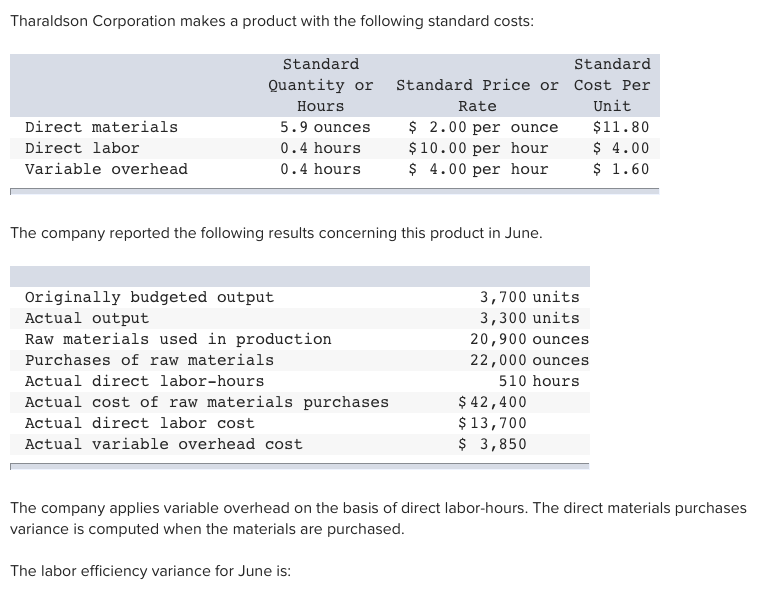Click the 'Standard Quantity or Hours' column header
760x614 pixels.
click(321, 85)
